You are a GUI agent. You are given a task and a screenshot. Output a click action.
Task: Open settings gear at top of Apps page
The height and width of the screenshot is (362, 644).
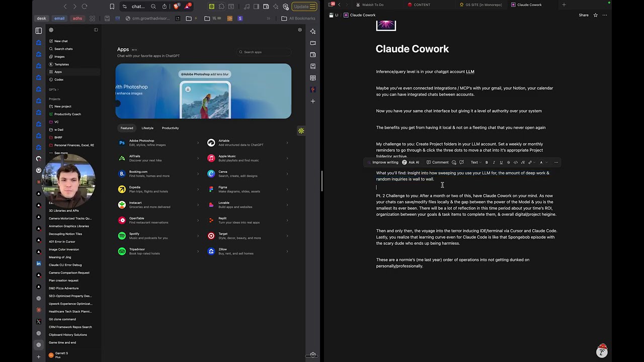point(300,30)
